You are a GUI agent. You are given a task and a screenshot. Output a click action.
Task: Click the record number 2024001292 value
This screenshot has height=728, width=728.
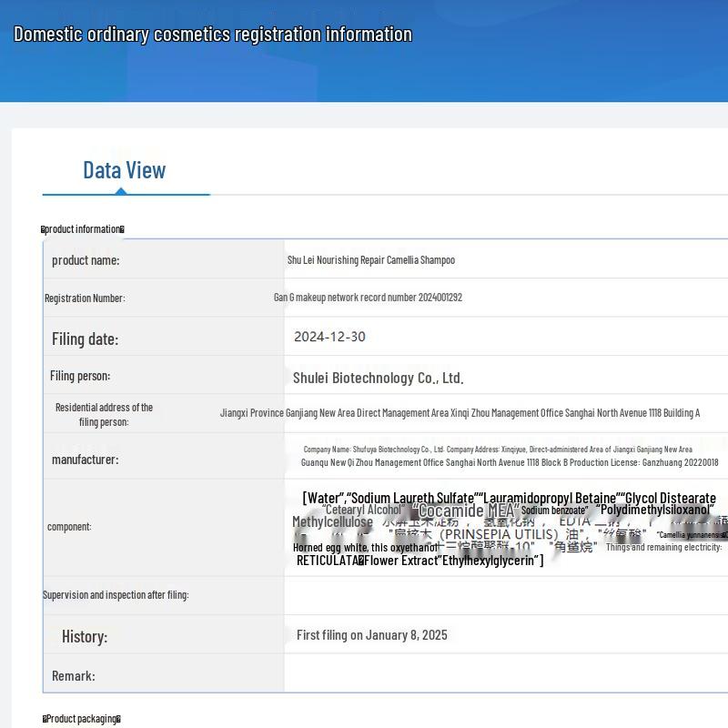368,298
